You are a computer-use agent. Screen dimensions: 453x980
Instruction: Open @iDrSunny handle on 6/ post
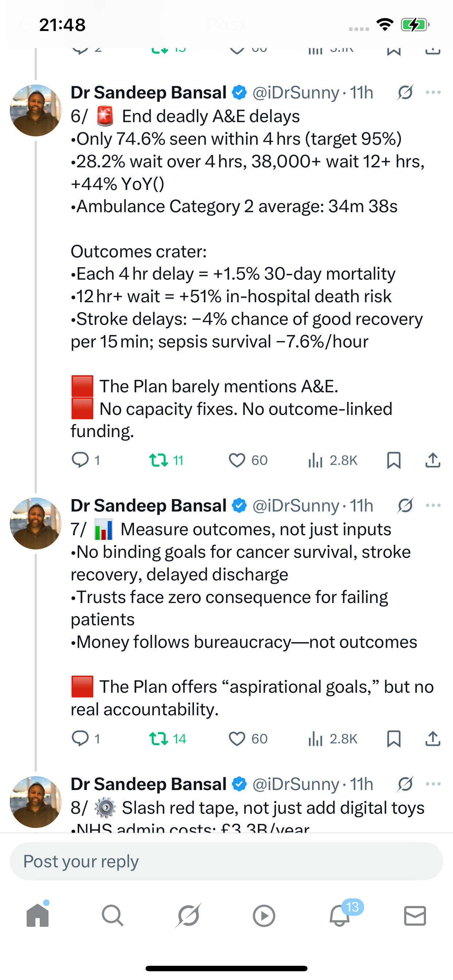tap(296, 93)
